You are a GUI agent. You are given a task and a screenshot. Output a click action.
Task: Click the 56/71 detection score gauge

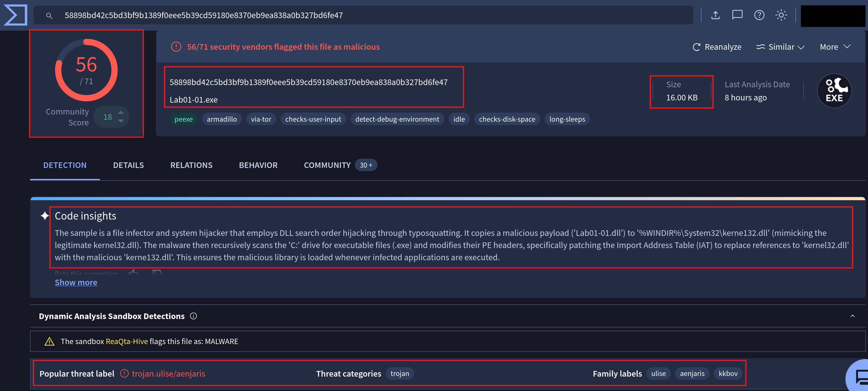86,70
